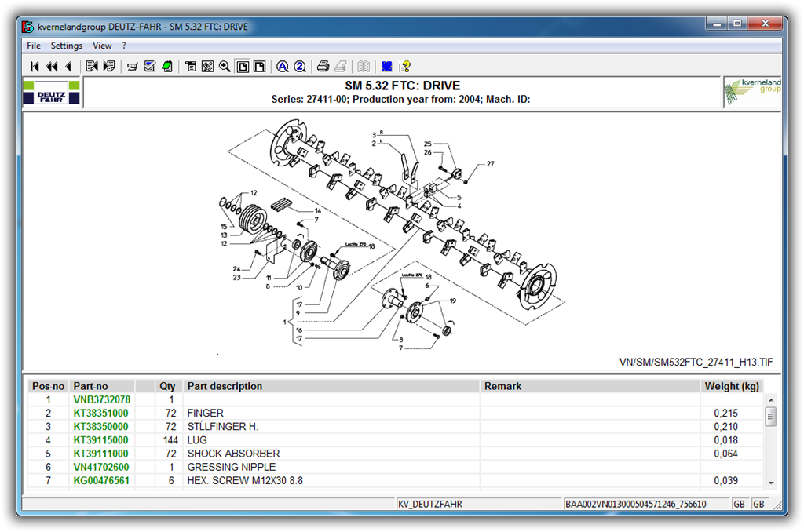Open part number VNB3732078

pos(102,399)
